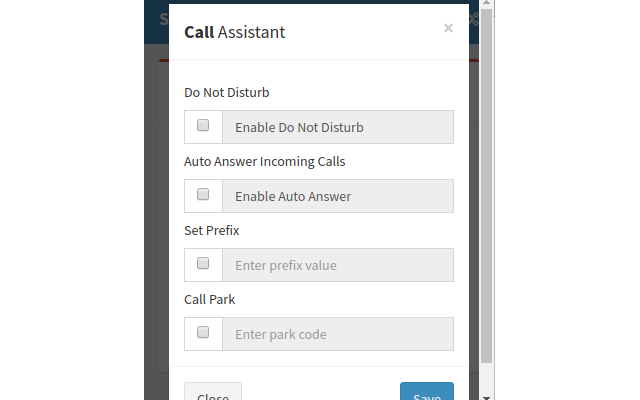Click the 'Auto Answer Incoming Calls' label
The height and width of the screenshot is (400, 640).
pos(264,162)
